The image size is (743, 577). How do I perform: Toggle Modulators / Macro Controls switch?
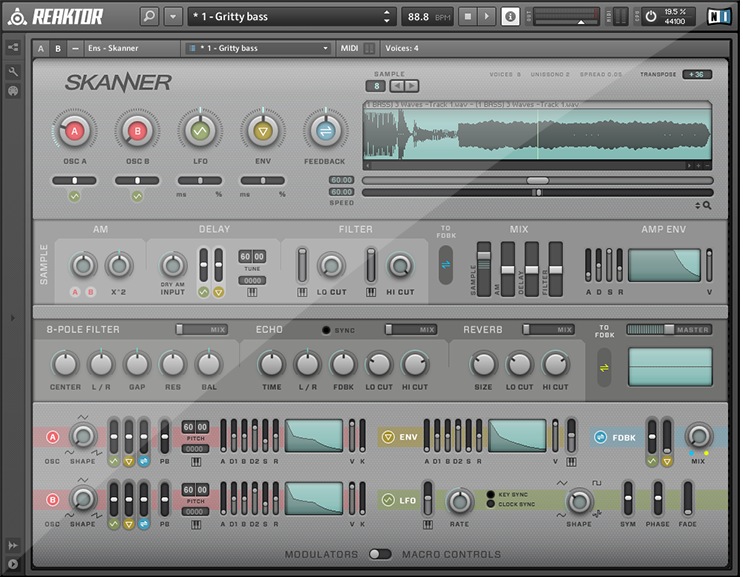click(380, 554)
